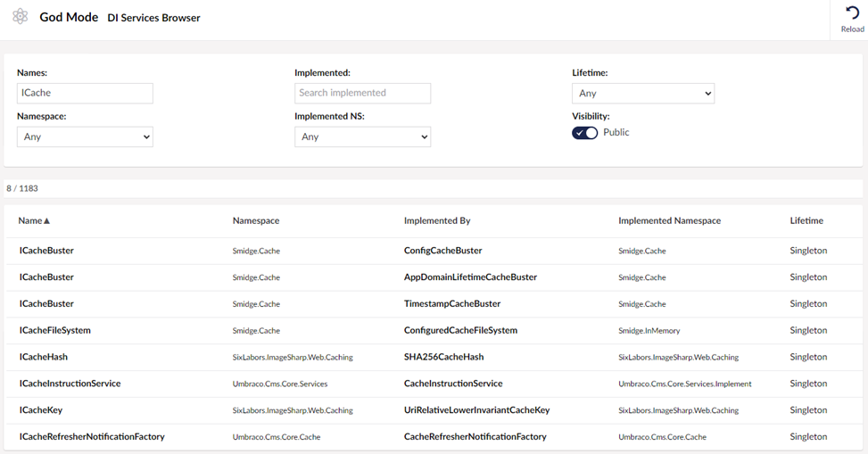Viewport: 868px width, 454px height.
Task: Click Singleton lifetime in ICacheFileSystem row
Action: click(808, 331)
